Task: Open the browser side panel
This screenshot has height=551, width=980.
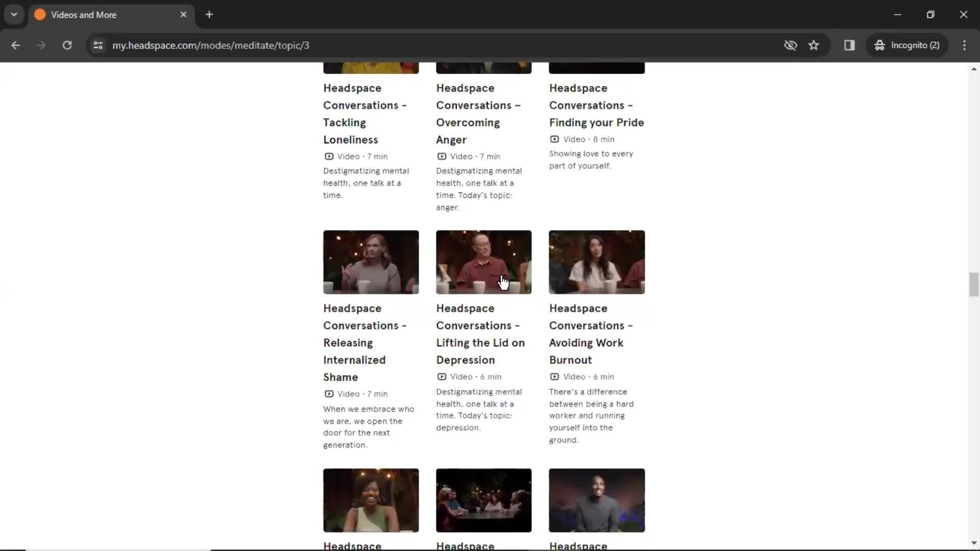Action: [849, 45]
